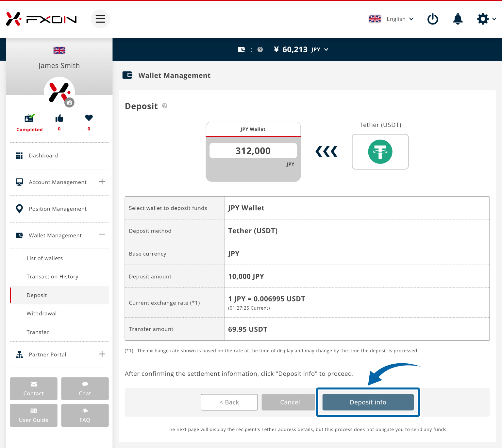Click the Cancel button
Screen dimensions: 502x448
[x=289, y=402]
